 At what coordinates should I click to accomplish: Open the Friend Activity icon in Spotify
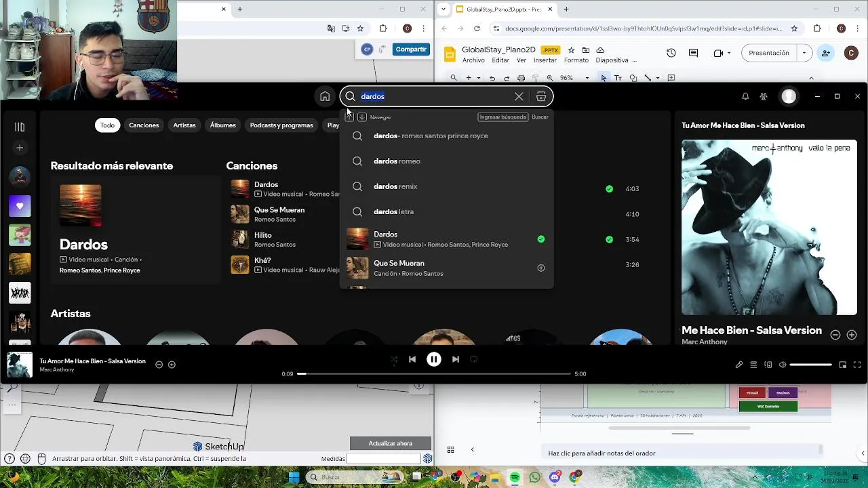pos(764,96)
